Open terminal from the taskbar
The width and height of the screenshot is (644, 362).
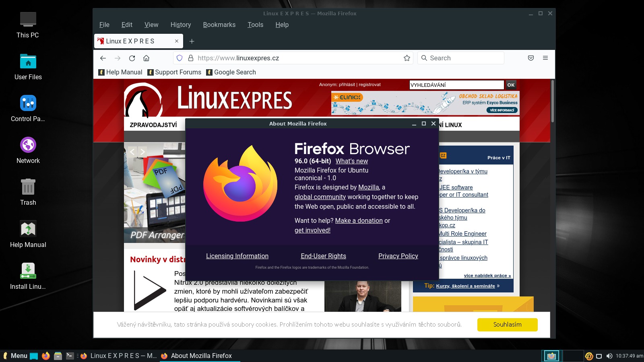70,356
